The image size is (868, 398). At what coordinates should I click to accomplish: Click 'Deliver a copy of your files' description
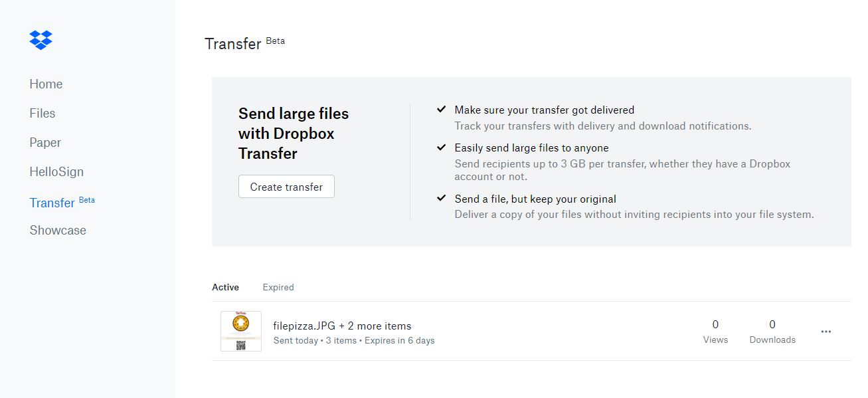(x=634, y=215)
